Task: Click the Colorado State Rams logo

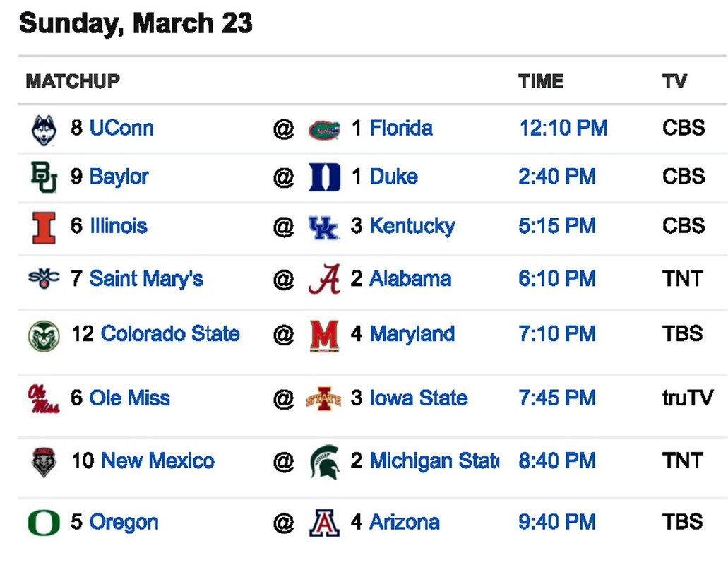Action: tap(43, 335)
